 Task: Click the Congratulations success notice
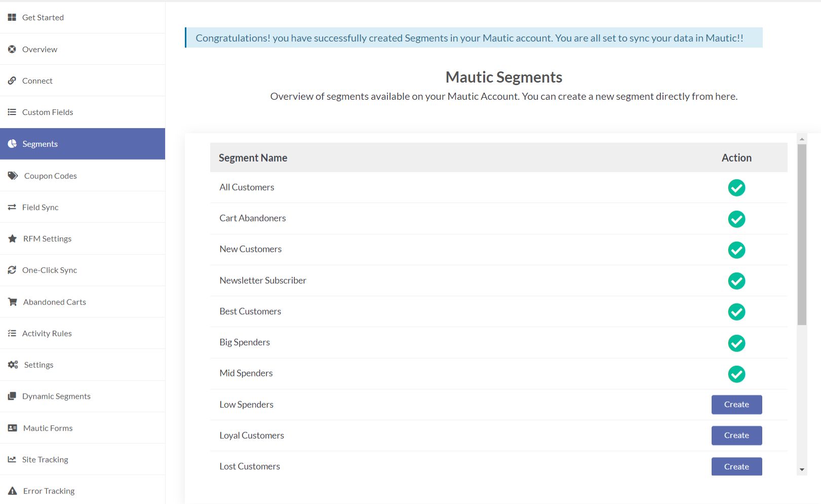coord(474,37)
